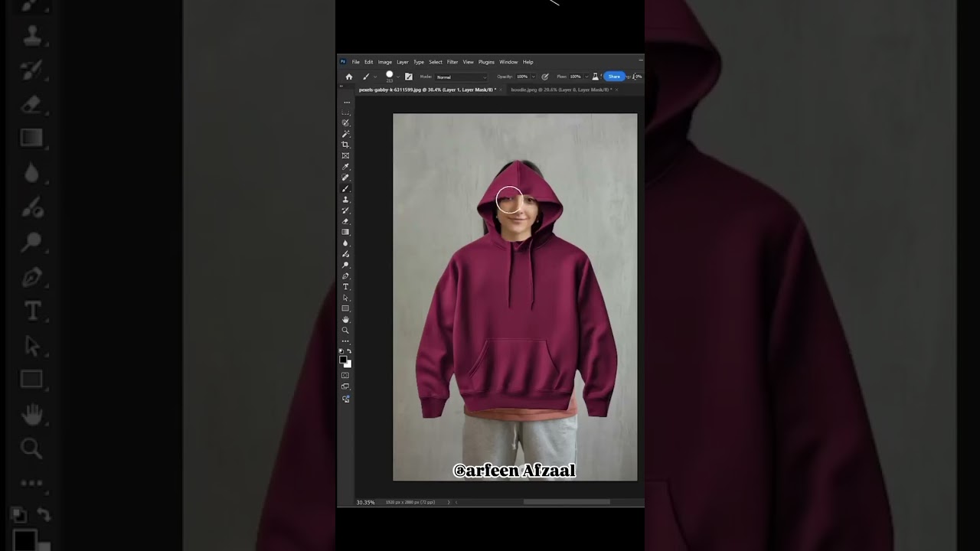Select the Zoom tool in toolbar
Viewport: 980px width, 551px height.
click(x=345, y=331)
